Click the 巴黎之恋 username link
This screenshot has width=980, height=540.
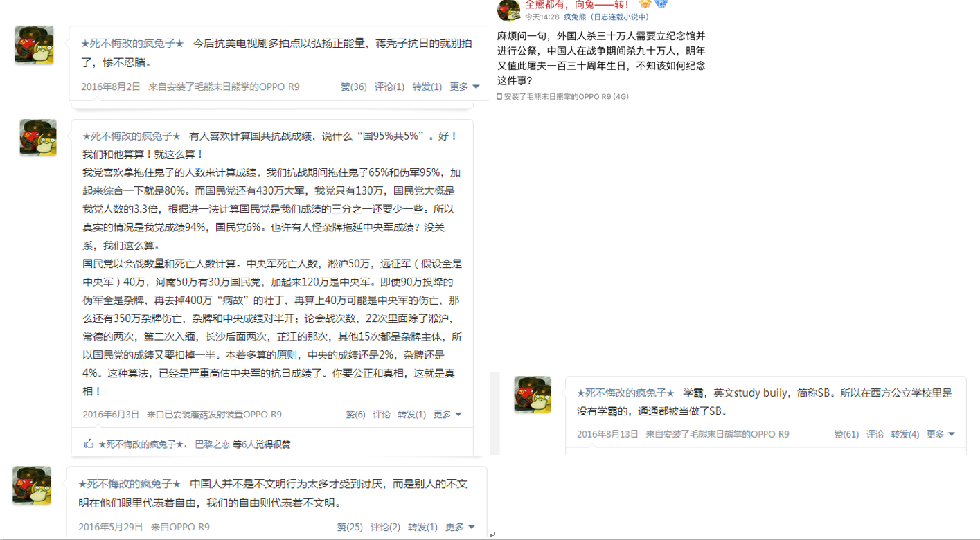212,444
